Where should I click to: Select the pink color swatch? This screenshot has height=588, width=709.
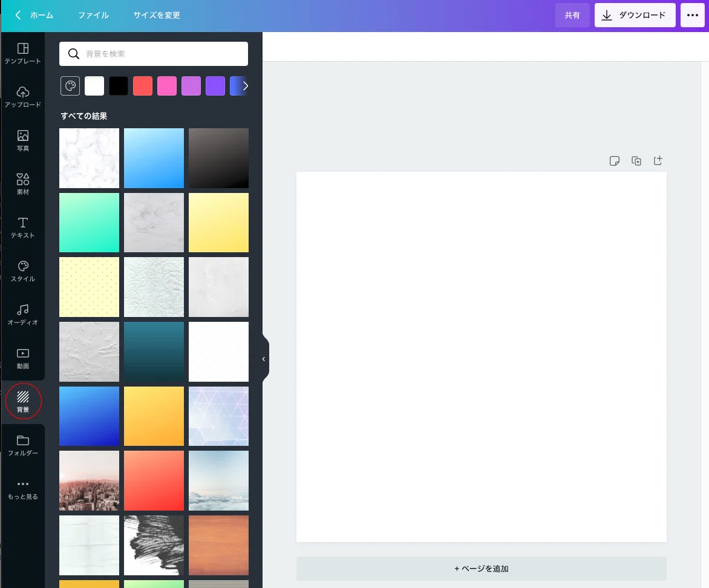click(167, 86)
